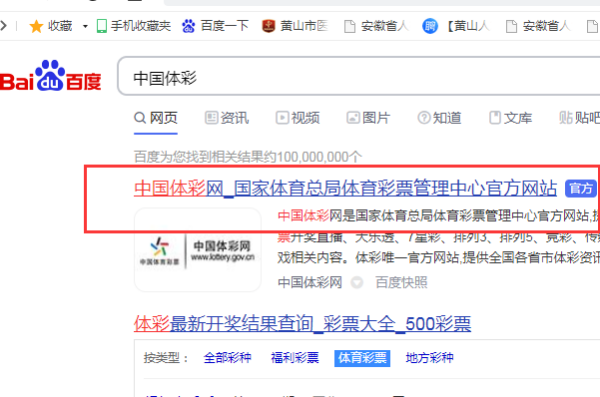Filter by 全部彩种

tap(227, 358)
